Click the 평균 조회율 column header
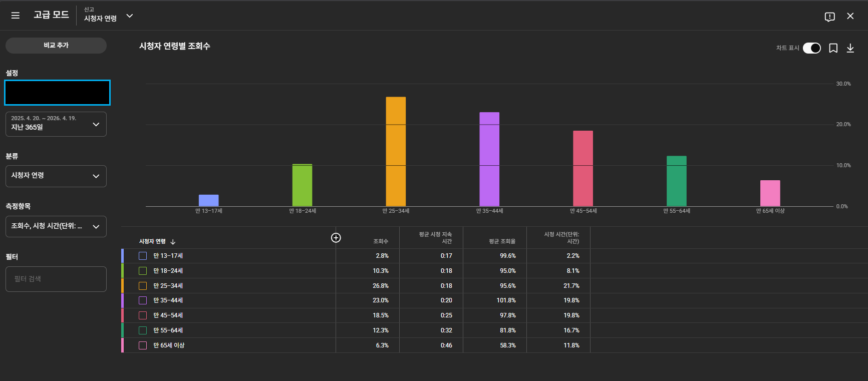The image size is (868, 381). (502, 241)
